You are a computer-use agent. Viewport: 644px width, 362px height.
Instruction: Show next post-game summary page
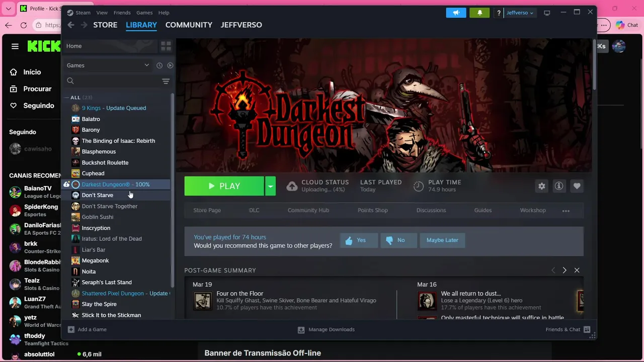(564, 270)
